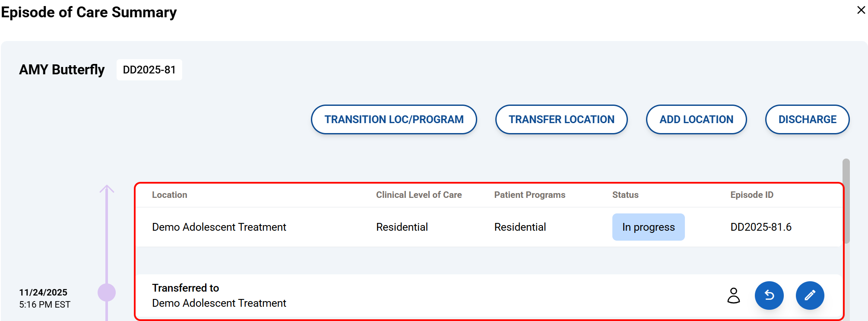
Task: Click the In progress status badge
Action: [648, 227]
